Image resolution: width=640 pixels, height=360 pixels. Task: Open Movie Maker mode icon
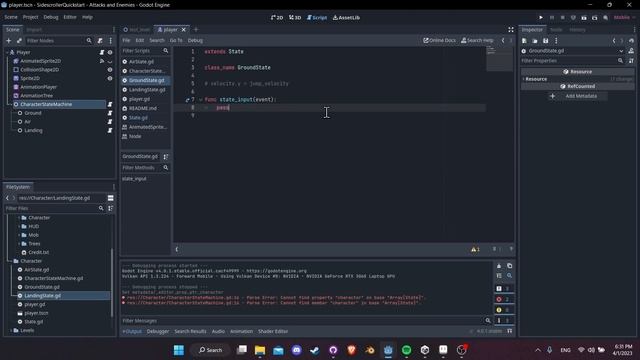(x=605, y=18)
